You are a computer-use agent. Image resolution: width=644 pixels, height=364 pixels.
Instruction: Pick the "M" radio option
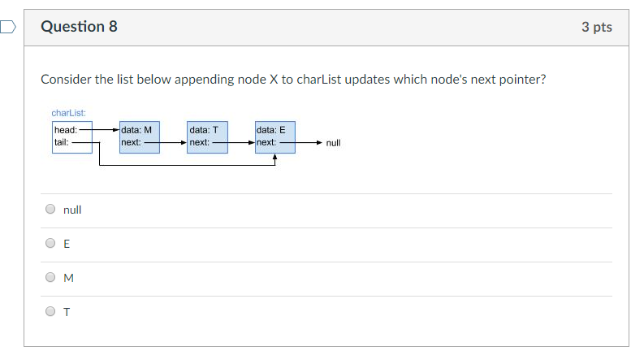50,277
